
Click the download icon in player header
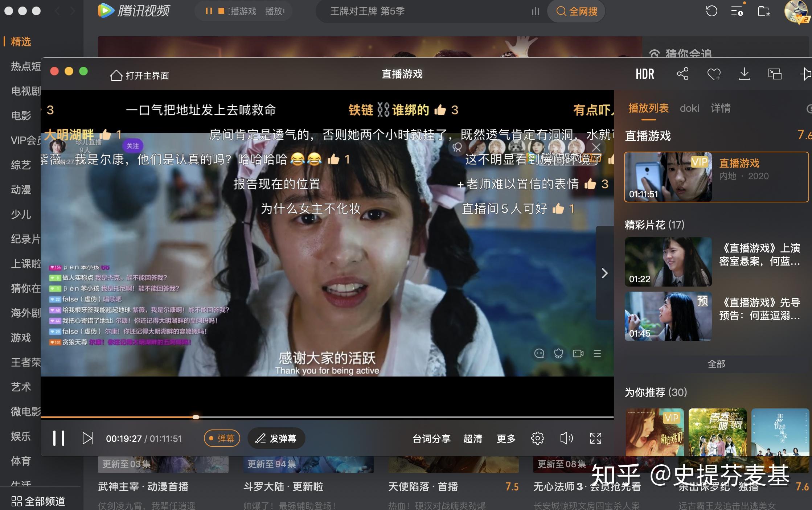[x=744, y=74]
